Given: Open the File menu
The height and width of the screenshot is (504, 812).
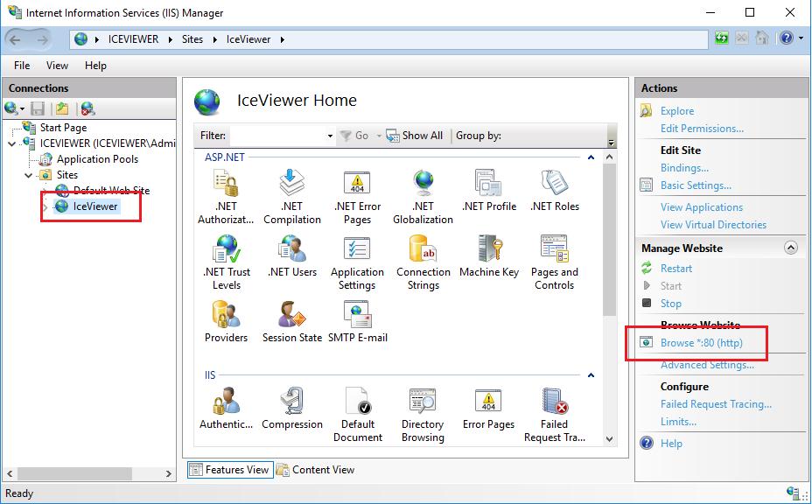Looking at the screenshot, I should [22, 66].
